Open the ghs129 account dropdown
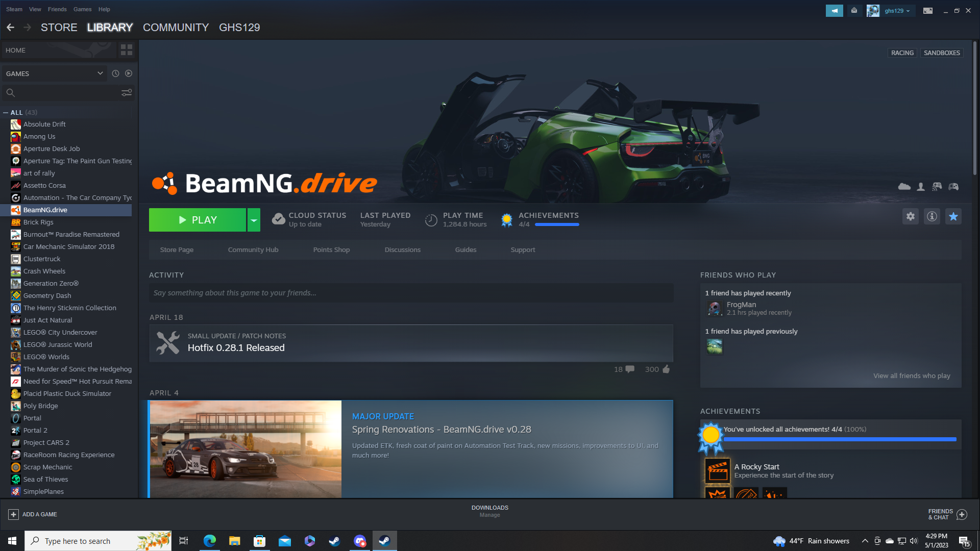This screenshot has height=551, width=980. pos(897,10)
